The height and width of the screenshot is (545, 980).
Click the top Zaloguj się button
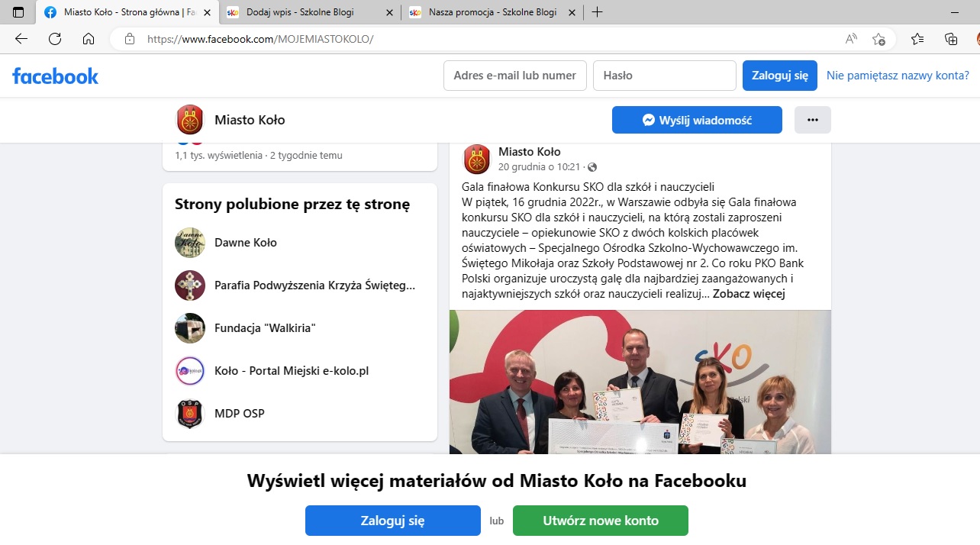[780, 76]
